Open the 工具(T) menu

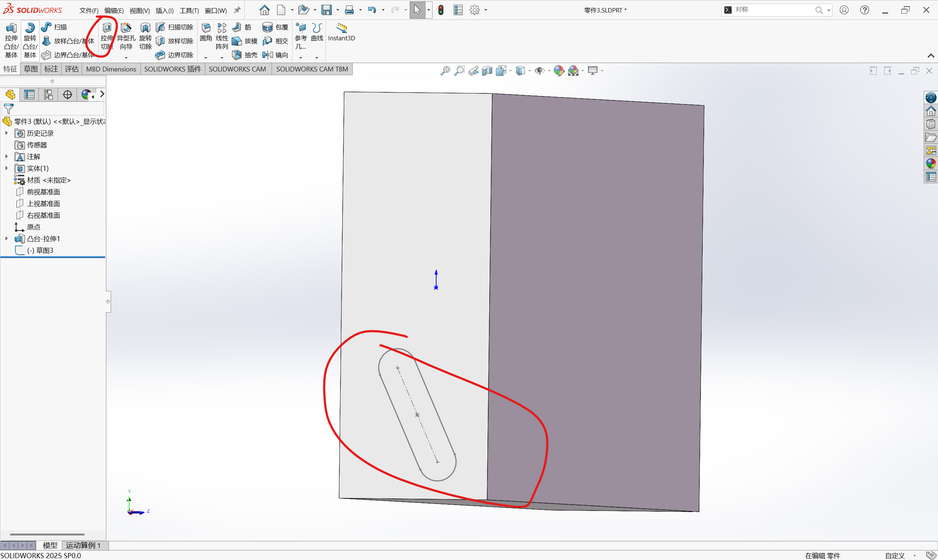(189, 11)
